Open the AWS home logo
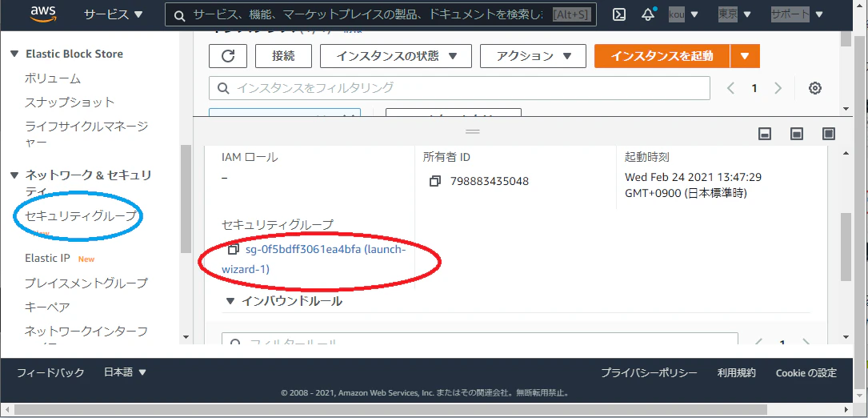This screenshot has width=868, height=418. [x=44, y=14]
